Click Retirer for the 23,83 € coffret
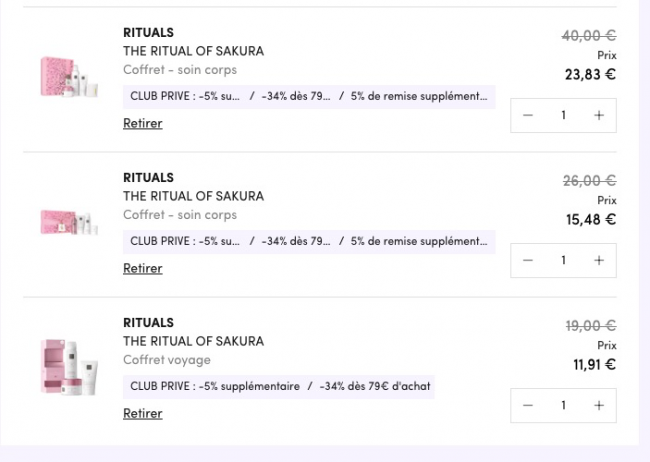Image resolution: width=650 pixels, height=462 pixels. (142, 124)
